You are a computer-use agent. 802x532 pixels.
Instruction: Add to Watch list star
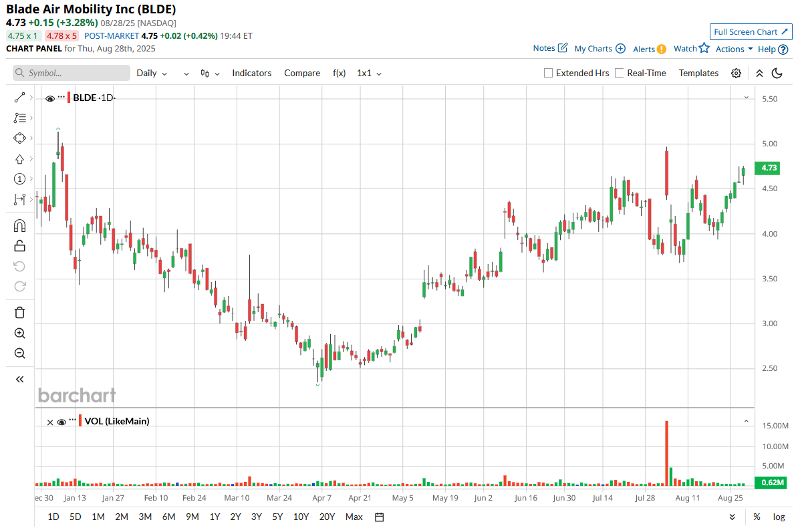tap(691, 48)
